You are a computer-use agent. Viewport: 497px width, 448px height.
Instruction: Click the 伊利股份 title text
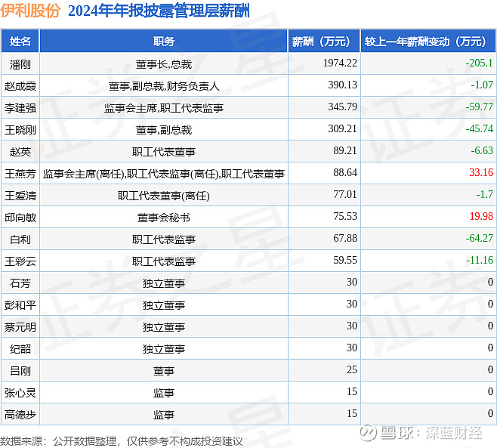[x=30, y=11]
